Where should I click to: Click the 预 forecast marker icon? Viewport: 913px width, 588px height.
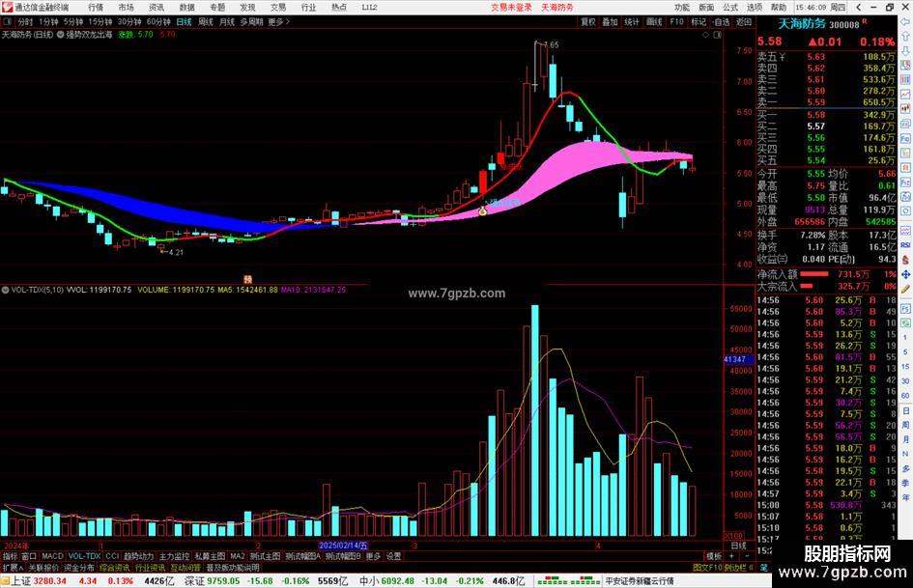coord(247,279)
